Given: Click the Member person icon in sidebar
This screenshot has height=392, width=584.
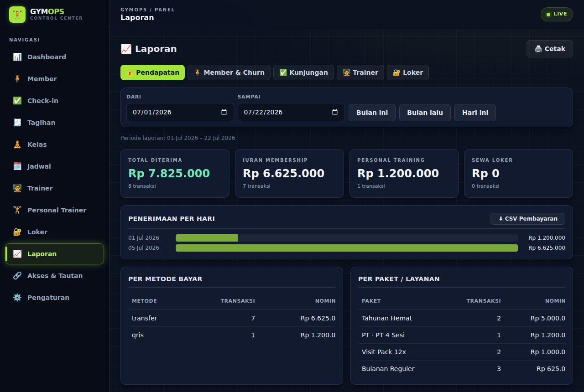Looking at the screenshot, I should (x=17, y=79).
